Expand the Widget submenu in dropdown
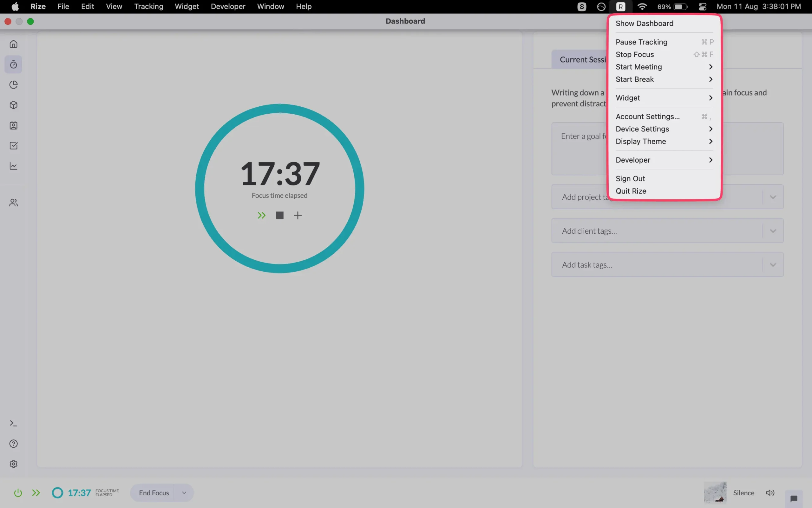The height and width of the screenshot is (508, 812). (665, 98)
